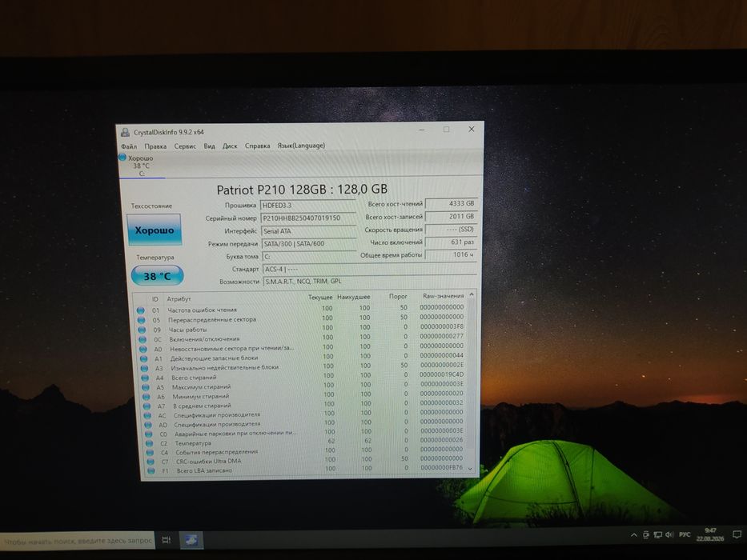Open the notification center icon
The image size is (747, 560).
click(x=737, y=534)
